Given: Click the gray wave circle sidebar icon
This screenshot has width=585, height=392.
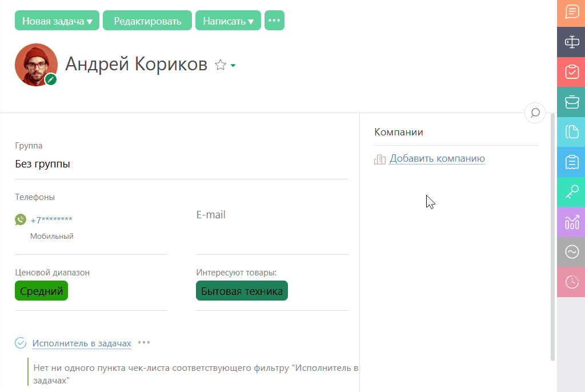Looking at the screenshot, I should [x=571, y=252].
